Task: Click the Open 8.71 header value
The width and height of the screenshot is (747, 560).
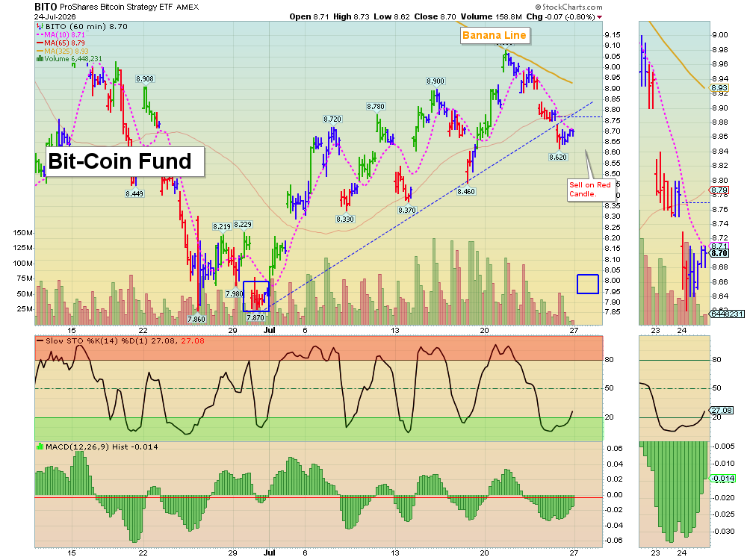Action: pos(309,16)
